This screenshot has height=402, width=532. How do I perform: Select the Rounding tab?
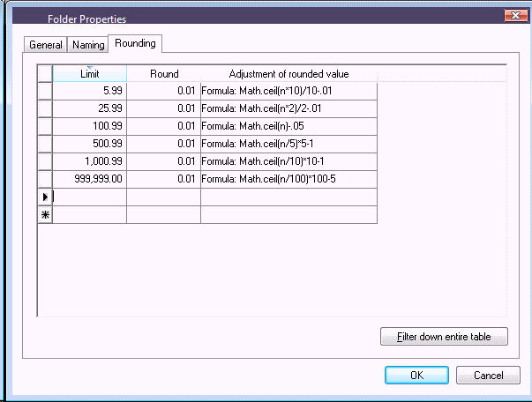click(x=135, y=43)
